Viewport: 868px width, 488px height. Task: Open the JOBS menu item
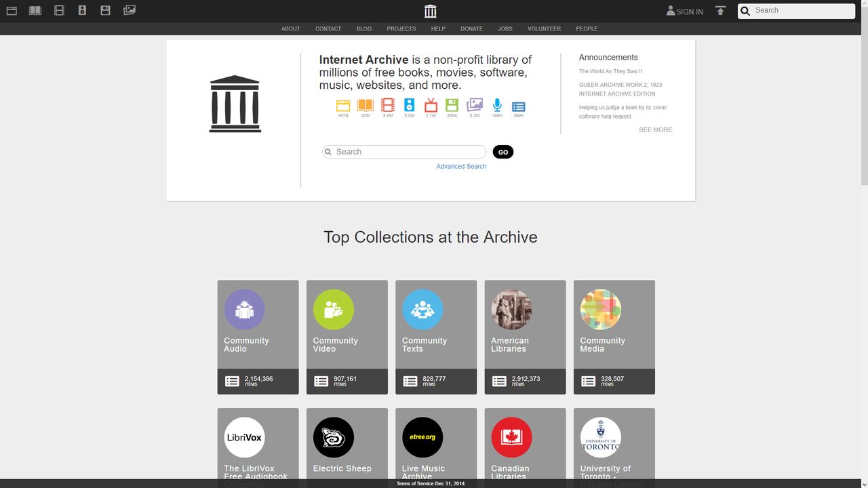tap(505, 29)
